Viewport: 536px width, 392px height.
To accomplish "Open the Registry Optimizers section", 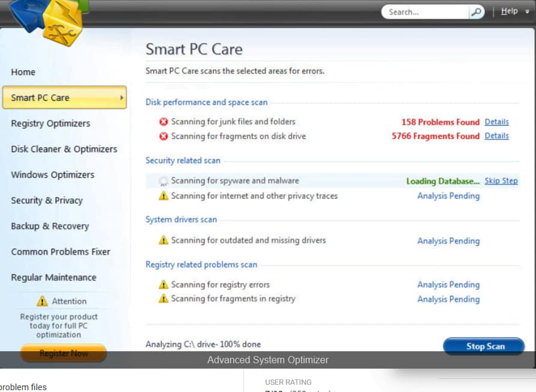I will [50, 123].
